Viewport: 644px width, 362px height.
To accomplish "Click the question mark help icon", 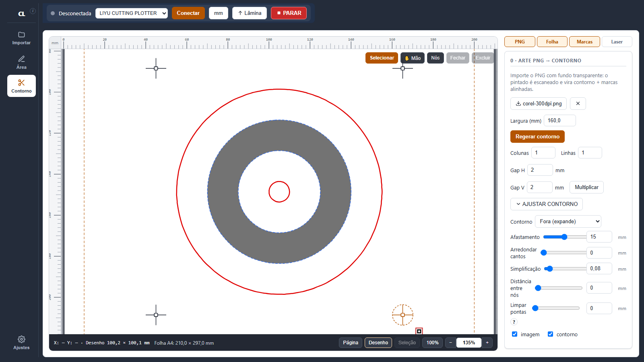I will click(x=514, y=322).
